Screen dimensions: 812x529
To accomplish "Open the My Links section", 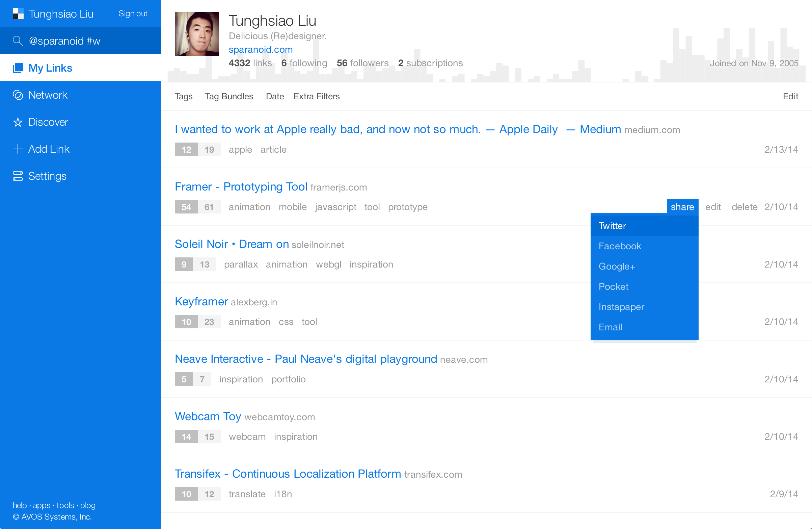I will (81, 68).
